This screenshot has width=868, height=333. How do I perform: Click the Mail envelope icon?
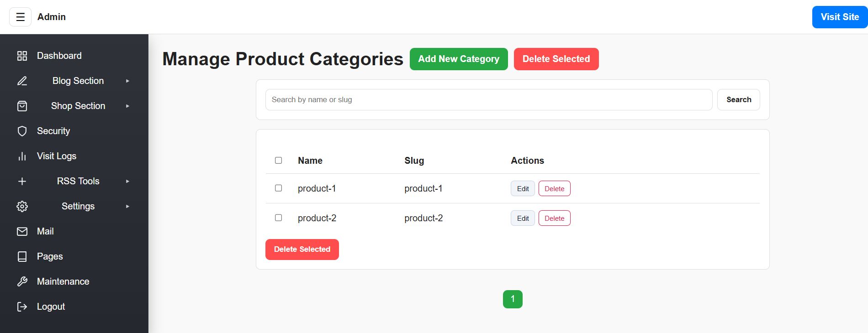pos(22,232)
